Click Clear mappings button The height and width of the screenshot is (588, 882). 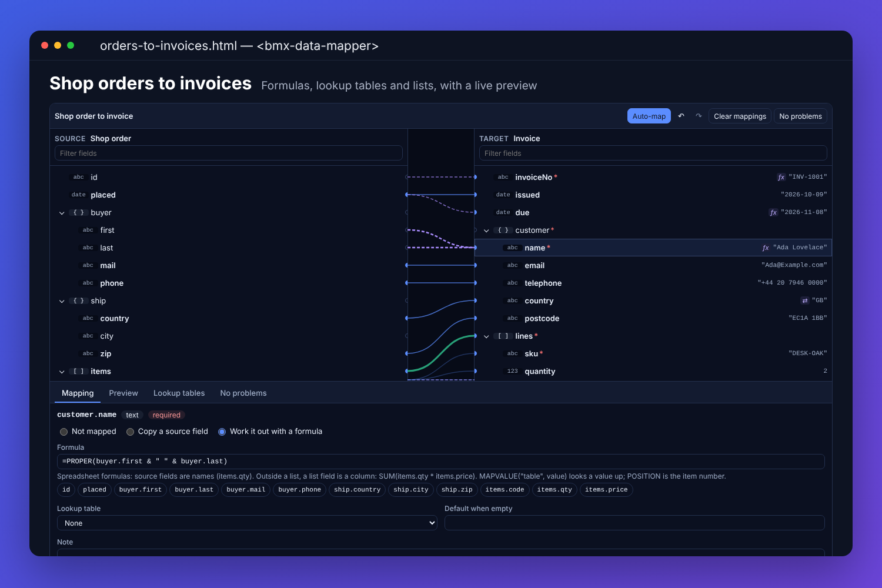[x=740, y=116]
